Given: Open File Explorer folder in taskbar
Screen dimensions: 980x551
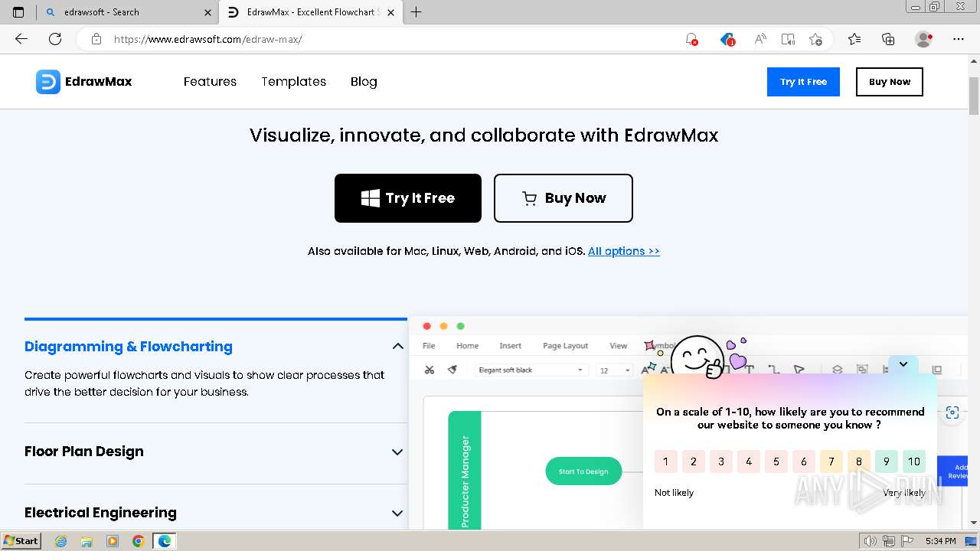Looking at the screenshot, I should coord(87,541).
